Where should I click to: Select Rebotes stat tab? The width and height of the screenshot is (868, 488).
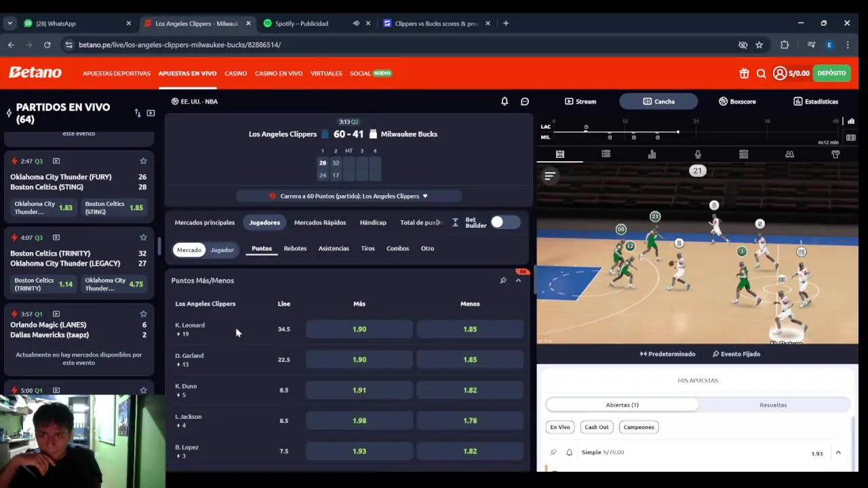point(295,249)
